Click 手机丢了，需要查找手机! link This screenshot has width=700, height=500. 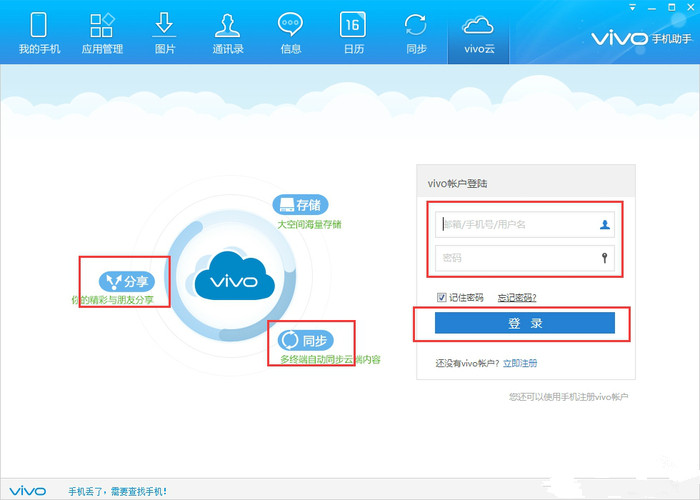click(x=117, y=492)
